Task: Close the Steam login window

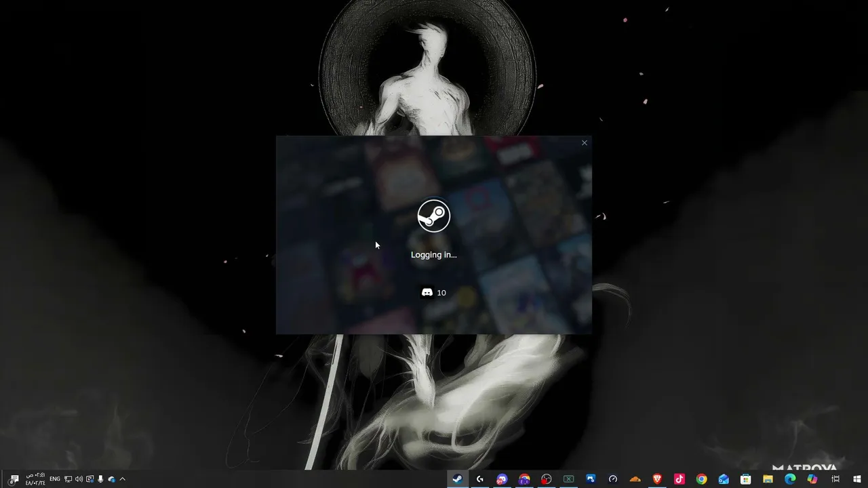Action: coord(585,143)
